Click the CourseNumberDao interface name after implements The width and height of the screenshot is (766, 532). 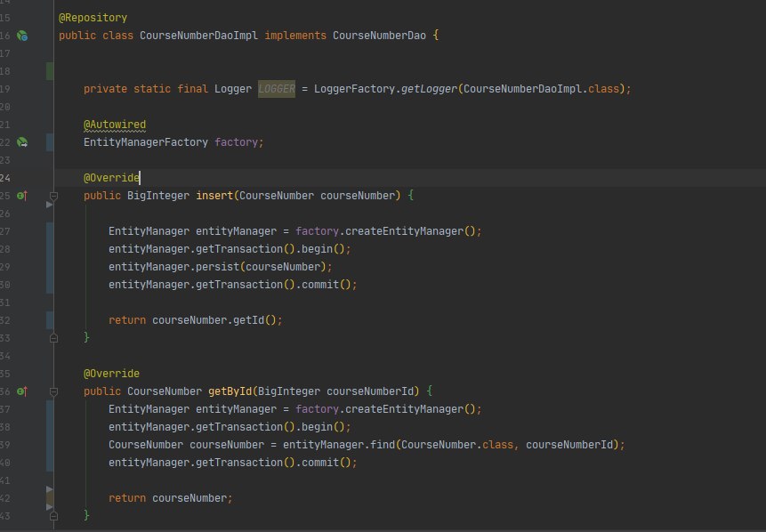tap(379, 36)
